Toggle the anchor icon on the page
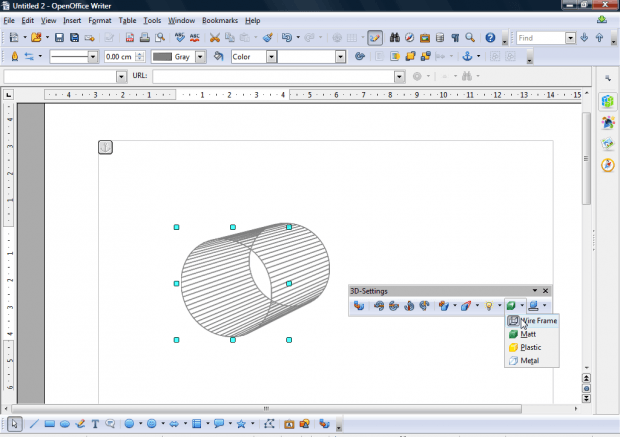 tap(105, 148)
